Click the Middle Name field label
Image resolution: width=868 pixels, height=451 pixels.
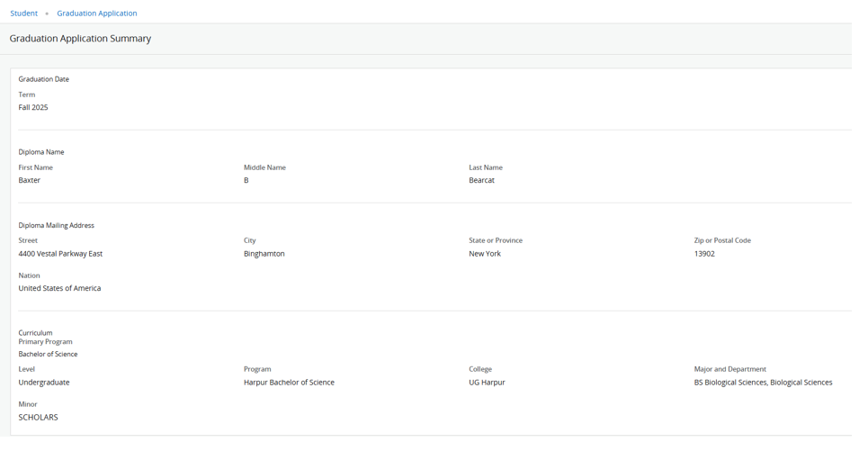pyautogui.click(x=264, y=167)
